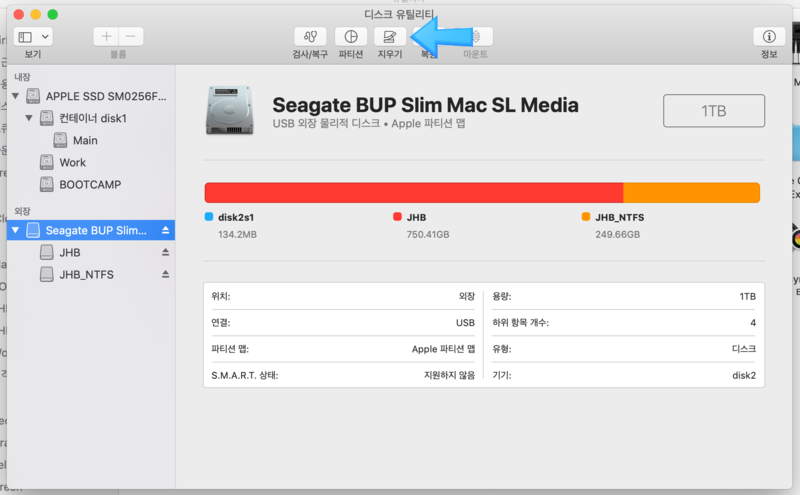This screenshot has width=800, height=495.
Task: Click the 연결 row value USB
Action: click(465, 323)
